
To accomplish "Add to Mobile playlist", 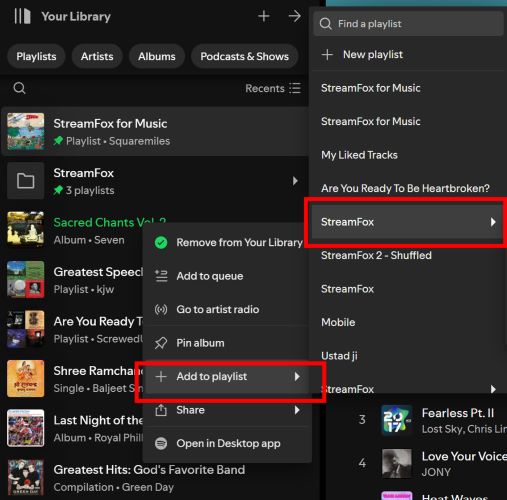I will coord(408,322).
